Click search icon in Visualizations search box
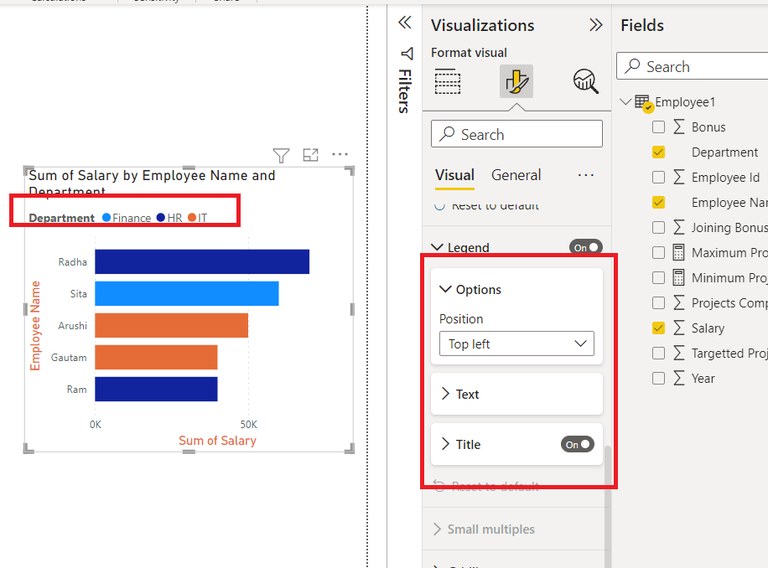The height and width of the screenshot is (568, 768). click(x=447, y=134)
